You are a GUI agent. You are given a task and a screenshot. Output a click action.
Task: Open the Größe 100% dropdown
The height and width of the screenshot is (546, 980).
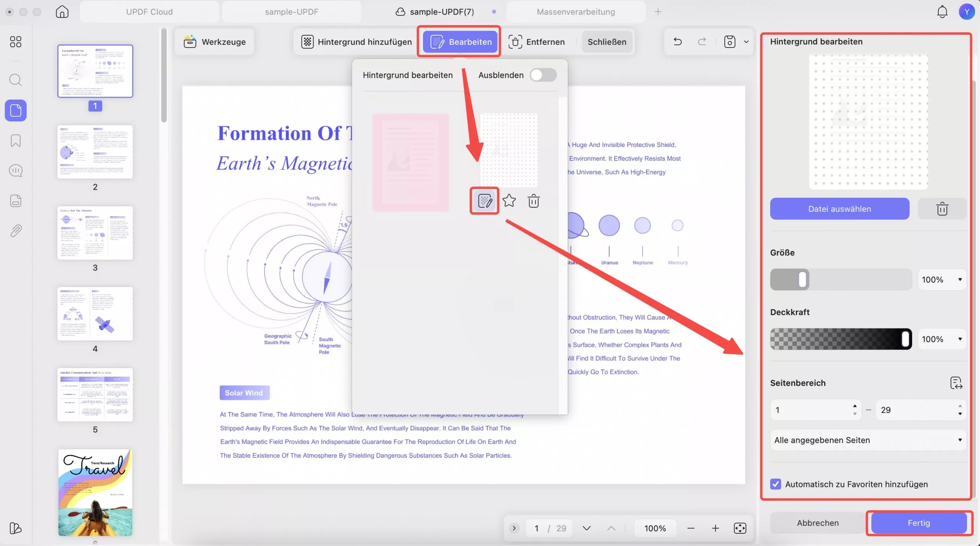(x=942, y=280)
